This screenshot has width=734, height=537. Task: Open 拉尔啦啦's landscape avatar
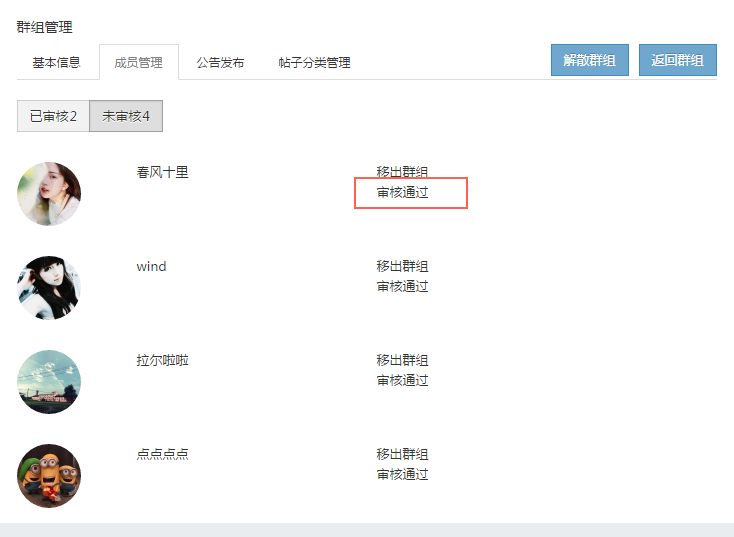click(x=49, y=382)
